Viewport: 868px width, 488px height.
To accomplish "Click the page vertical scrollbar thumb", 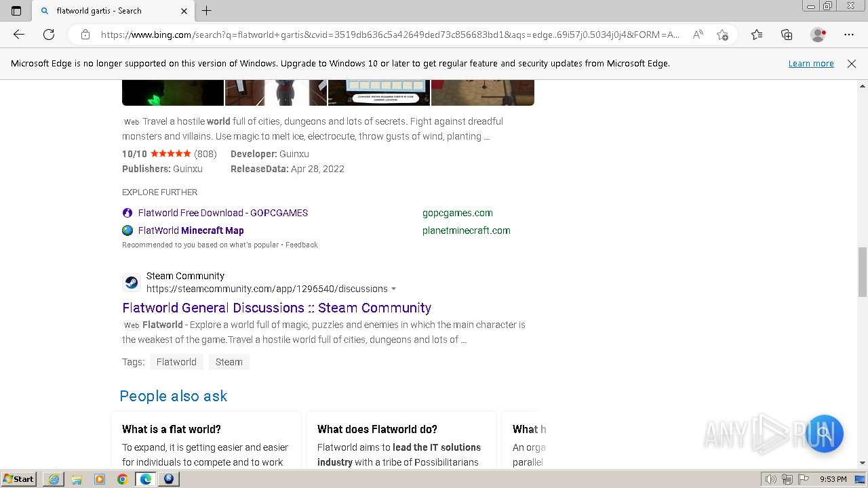I will click(863, 272).
